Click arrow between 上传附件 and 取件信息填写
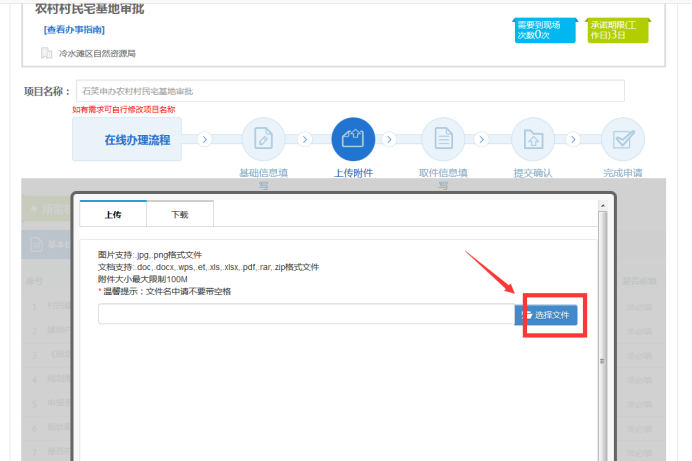 [x=390, y=139]
